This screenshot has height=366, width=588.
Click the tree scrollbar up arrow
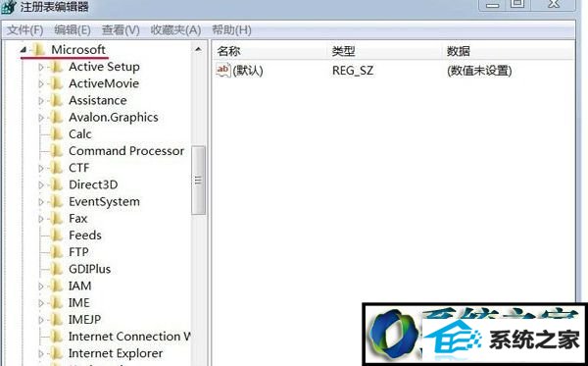point(198,49)
